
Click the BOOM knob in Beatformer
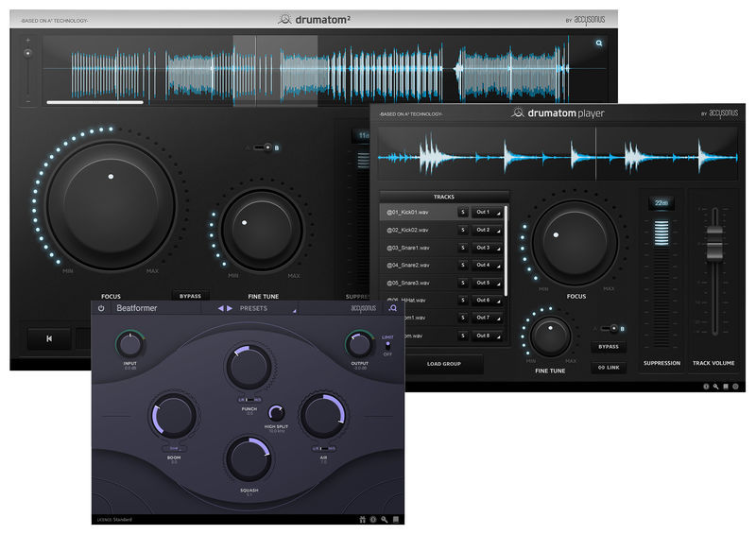click(x=174, y=416)
